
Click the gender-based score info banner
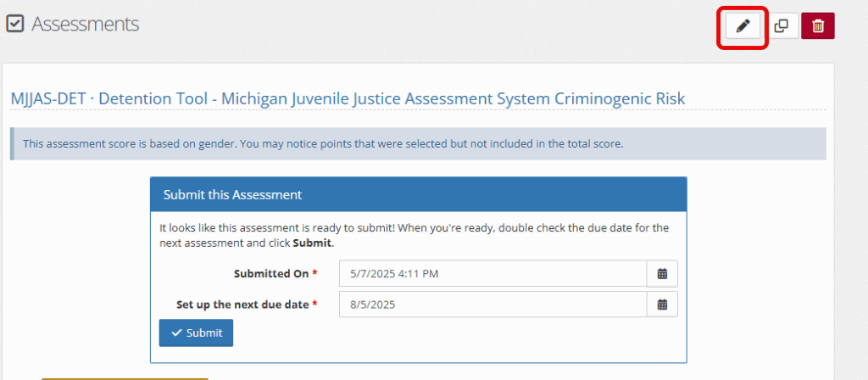click(x=419, y=144)
